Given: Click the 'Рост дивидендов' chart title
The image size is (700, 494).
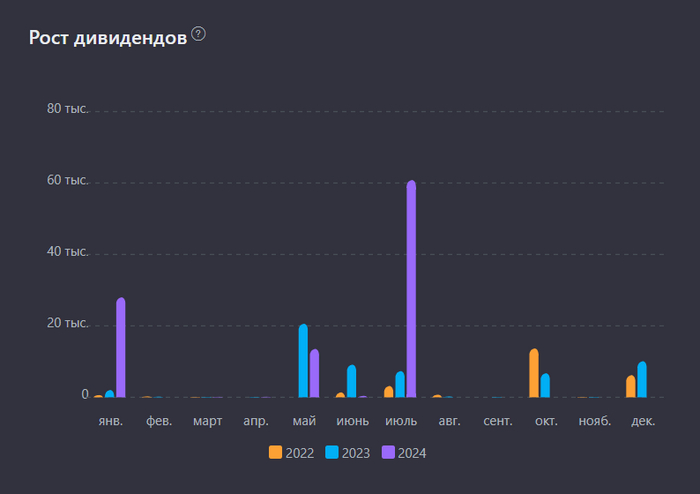Looking at the screenshot, I should (x=108, y=37).
